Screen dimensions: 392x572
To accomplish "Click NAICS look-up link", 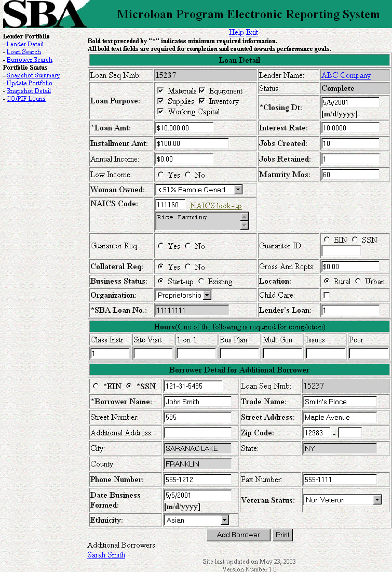I will [215, 205].
